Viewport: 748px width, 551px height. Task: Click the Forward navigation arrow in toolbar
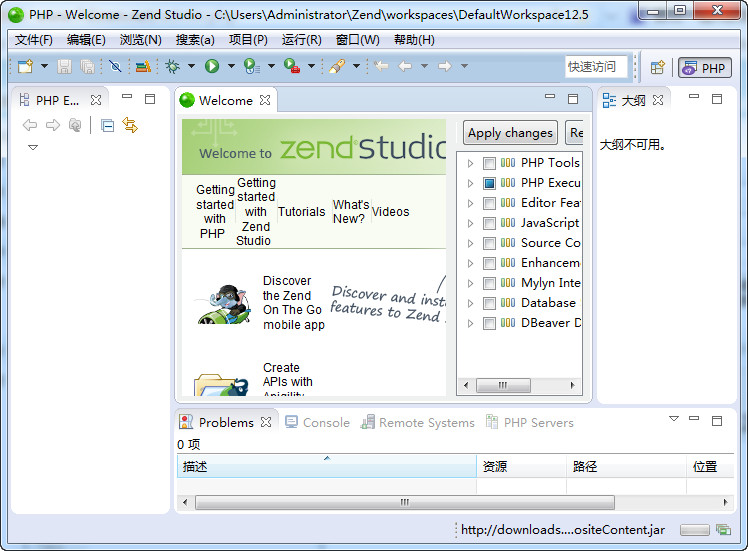(x=445, y=66)
